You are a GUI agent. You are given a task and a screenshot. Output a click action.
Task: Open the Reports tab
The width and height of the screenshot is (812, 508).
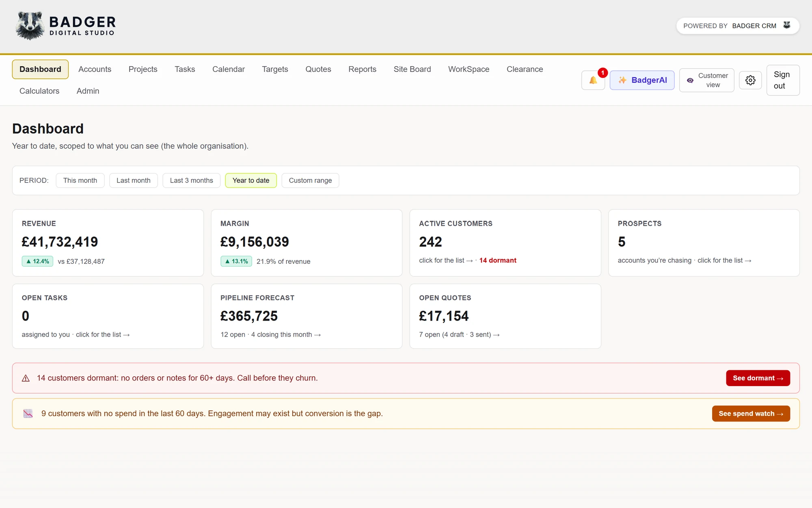point(362,69)
